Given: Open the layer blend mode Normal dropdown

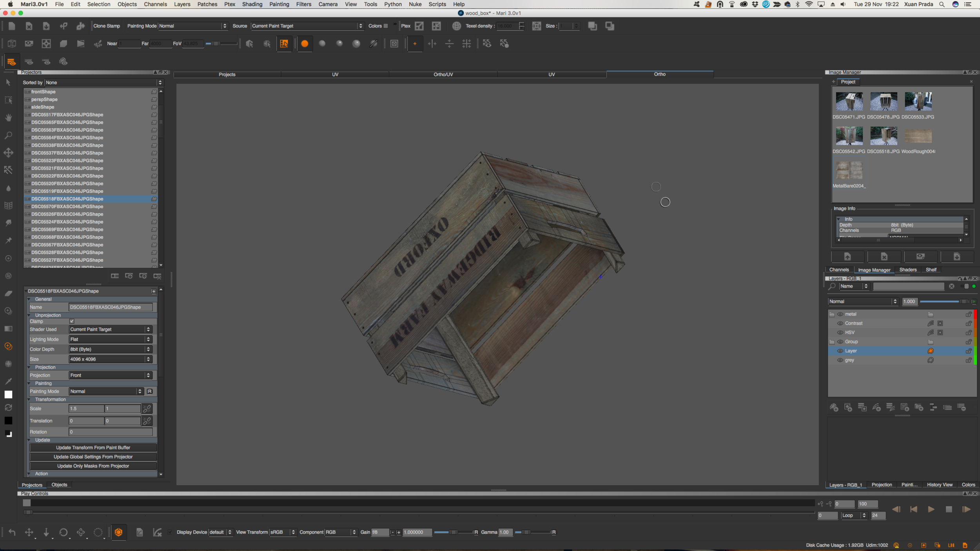Looking at the screenshot, I should [863, 301].
